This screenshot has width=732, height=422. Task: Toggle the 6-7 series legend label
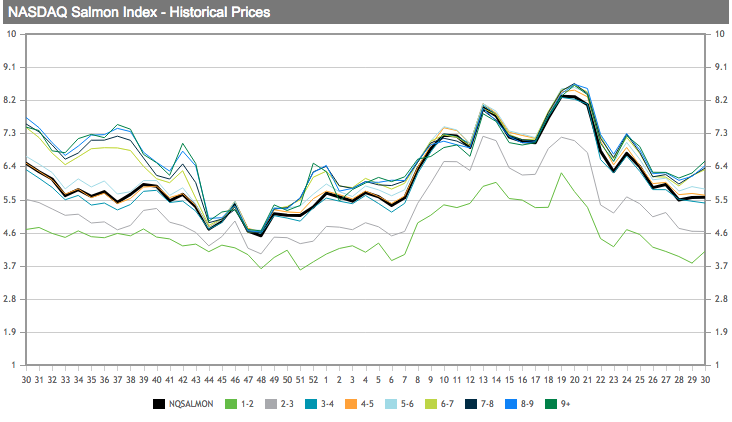pos(447,404)
